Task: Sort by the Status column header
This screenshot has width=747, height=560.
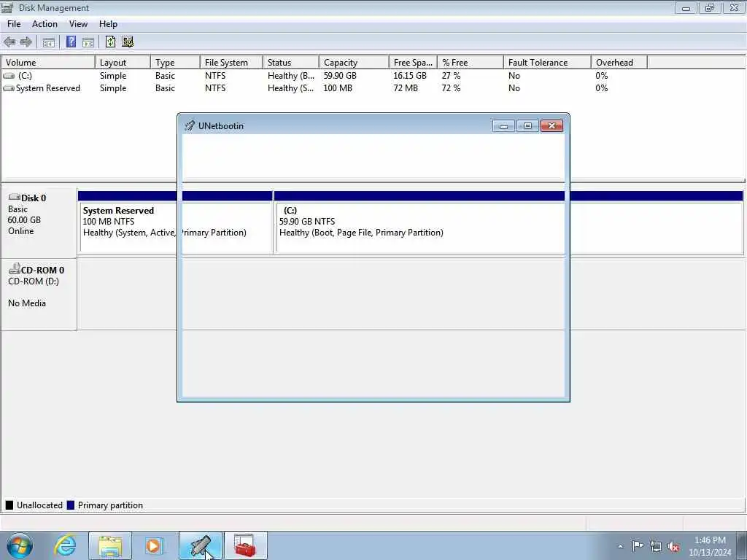Action: tap(290, 63)
